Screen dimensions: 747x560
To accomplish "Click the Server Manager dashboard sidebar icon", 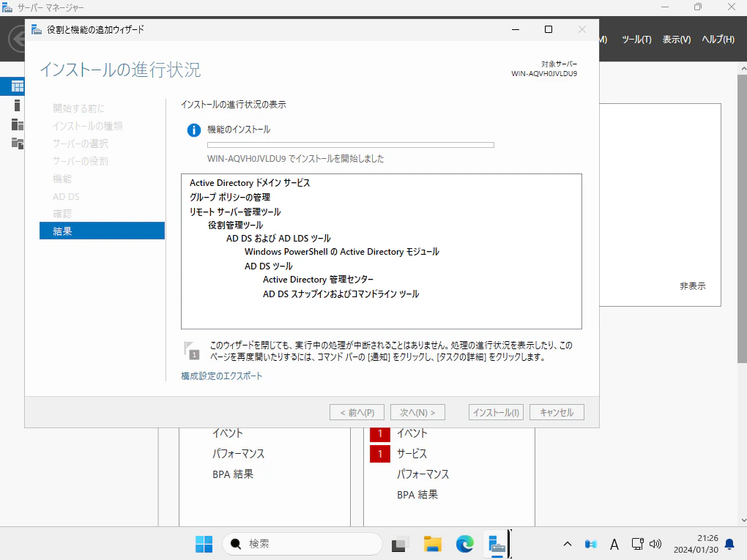I will [x=18, y=86].
